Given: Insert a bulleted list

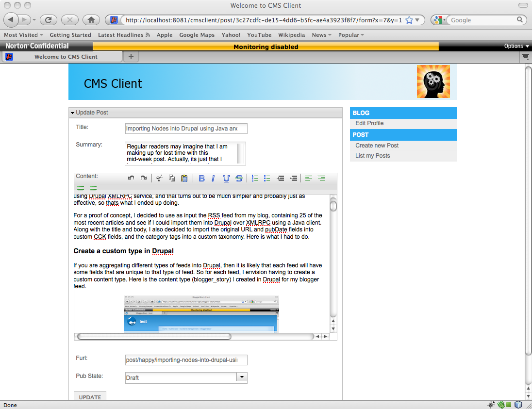Looking at the screenshot, I should [267, 179].
